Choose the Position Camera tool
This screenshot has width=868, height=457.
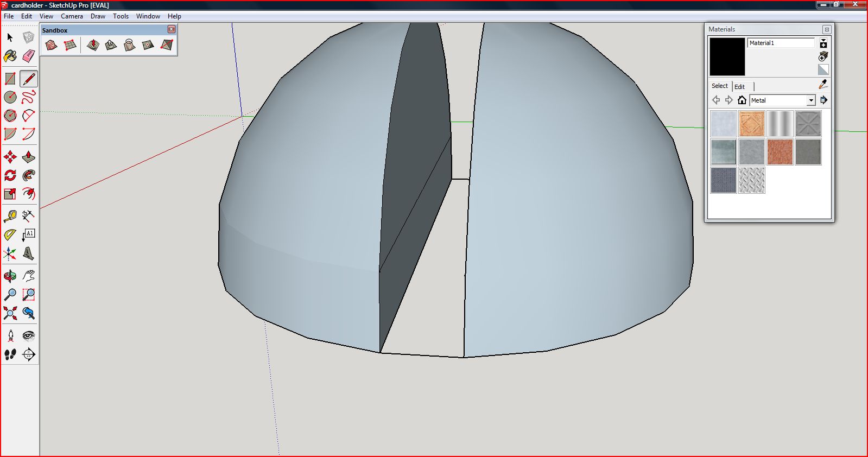(10, 336)
